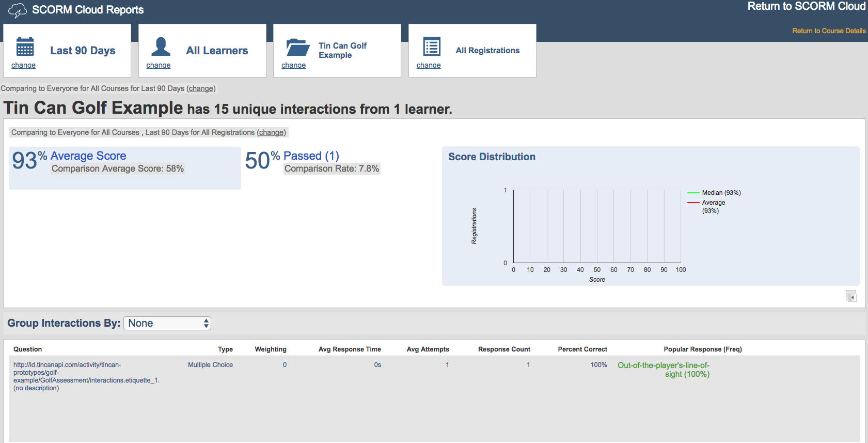Click the Response Count column header

pos(504,349)
